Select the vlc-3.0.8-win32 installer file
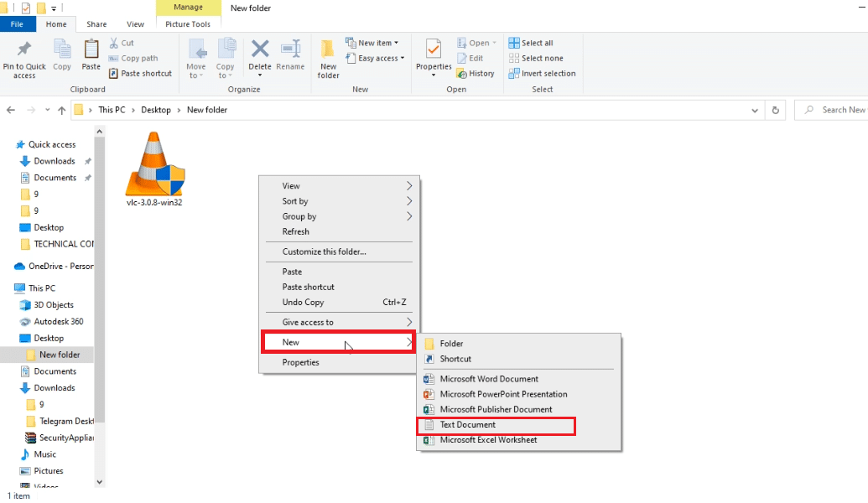This screenshot has height=503, width=868. tap(154, 169)
